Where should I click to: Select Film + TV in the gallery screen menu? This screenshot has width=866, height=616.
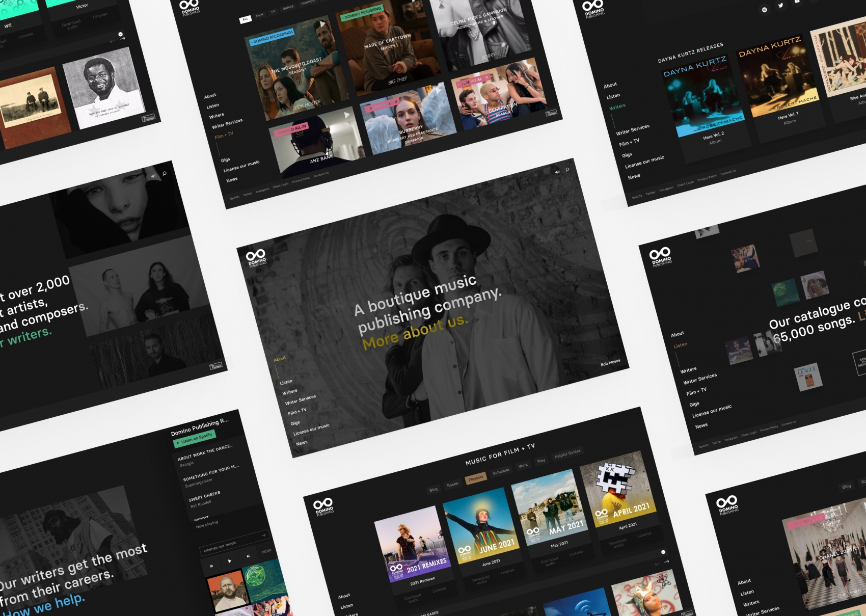[x=224, y=136]
